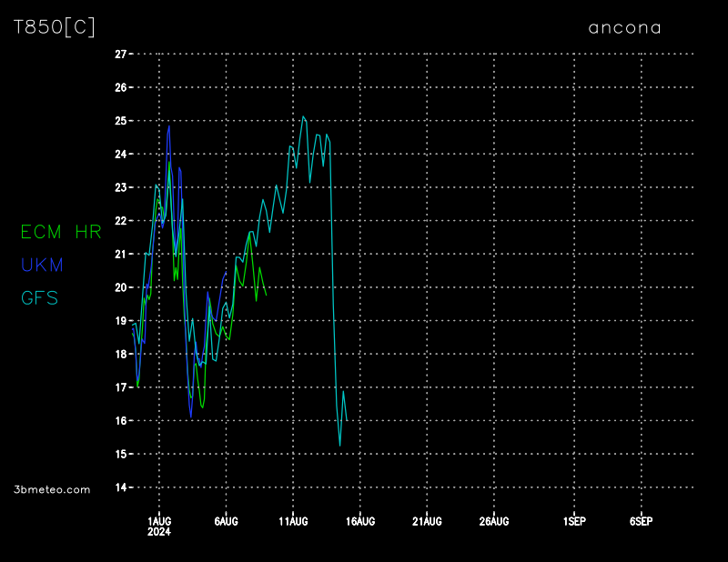The height and width of the screenshot is (562, 728).
Task: Click the 2024 year label under 1AUG
Action: tap(159, 532)
